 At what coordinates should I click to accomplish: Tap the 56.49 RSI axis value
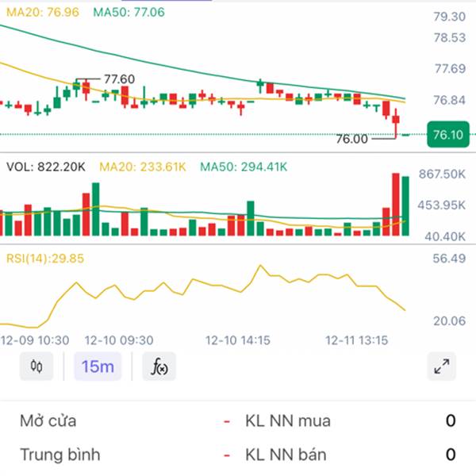click(449, 259)
